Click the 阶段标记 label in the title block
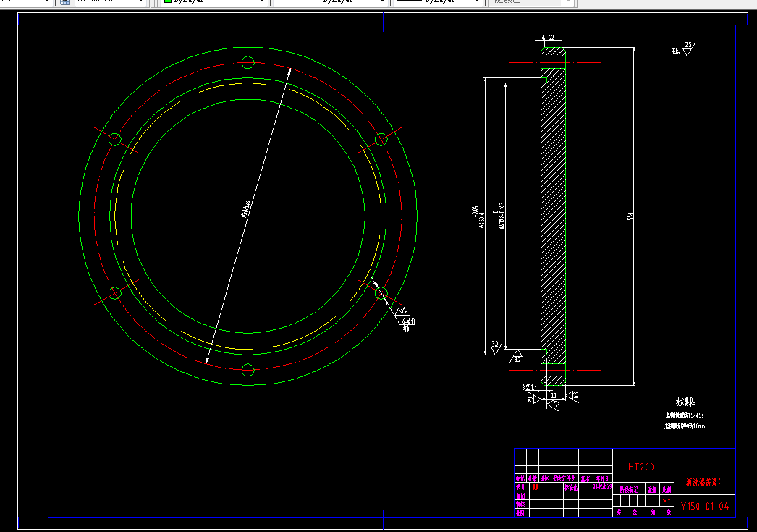Viewport: 757px width, 532px height. 629,489
